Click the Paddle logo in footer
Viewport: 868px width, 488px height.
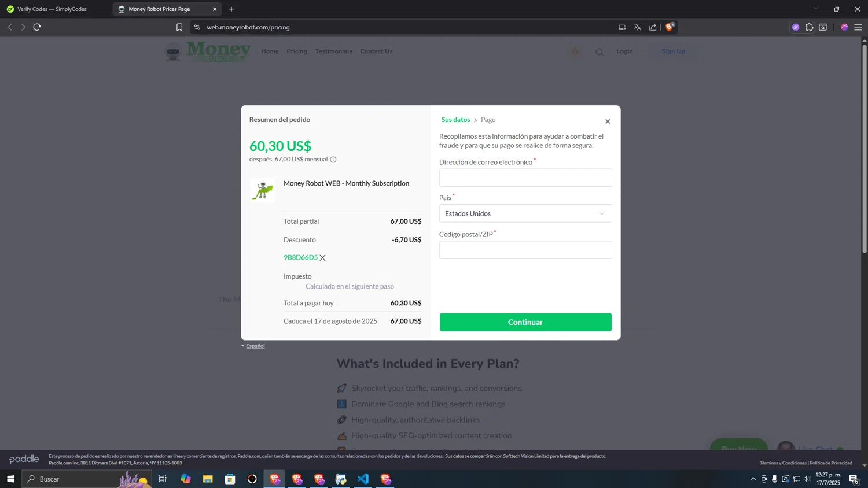tap(24, 459)
